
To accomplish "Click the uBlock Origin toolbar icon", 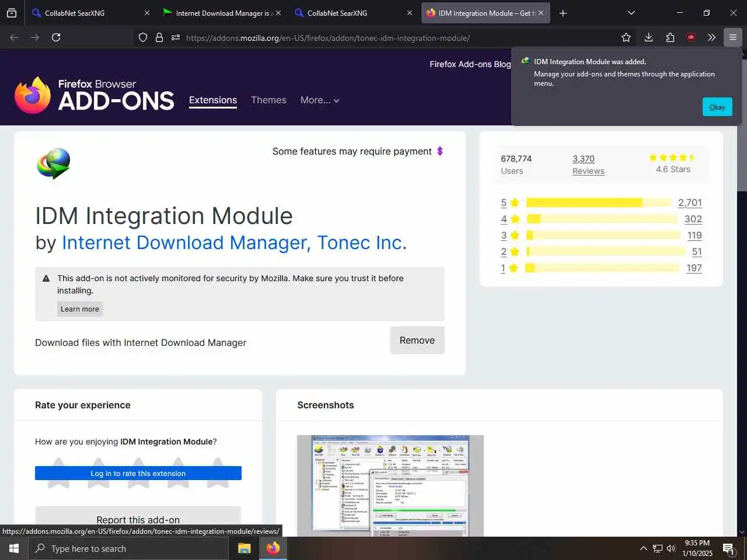I will (x=691, y=37).
